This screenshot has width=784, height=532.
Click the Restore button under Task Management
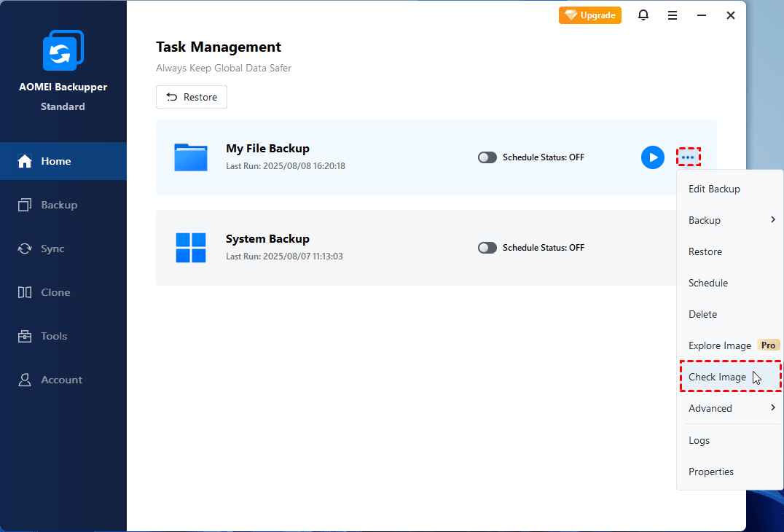point(192,97)
